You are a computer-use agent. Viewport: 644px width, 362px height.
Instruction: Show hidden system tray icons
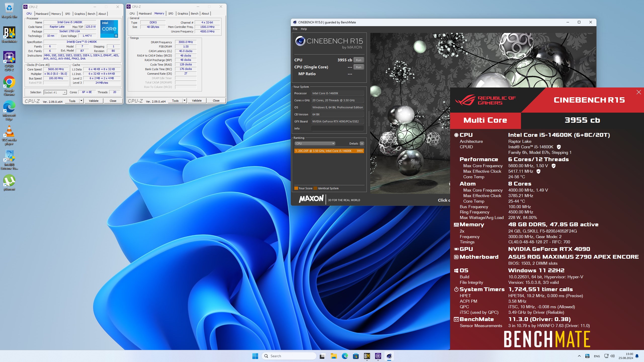click(x=579, y=356)
